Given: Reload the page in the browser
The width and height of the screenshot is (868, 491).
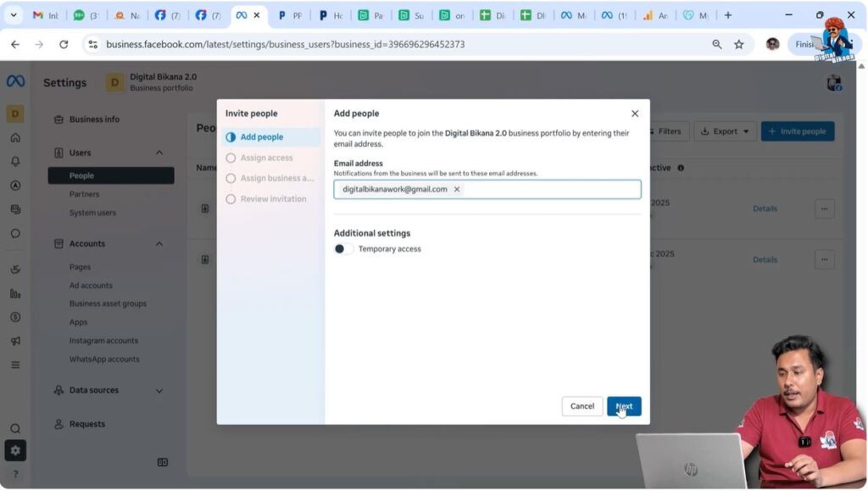Looking at the screenshot, I should tap(64, 44).
